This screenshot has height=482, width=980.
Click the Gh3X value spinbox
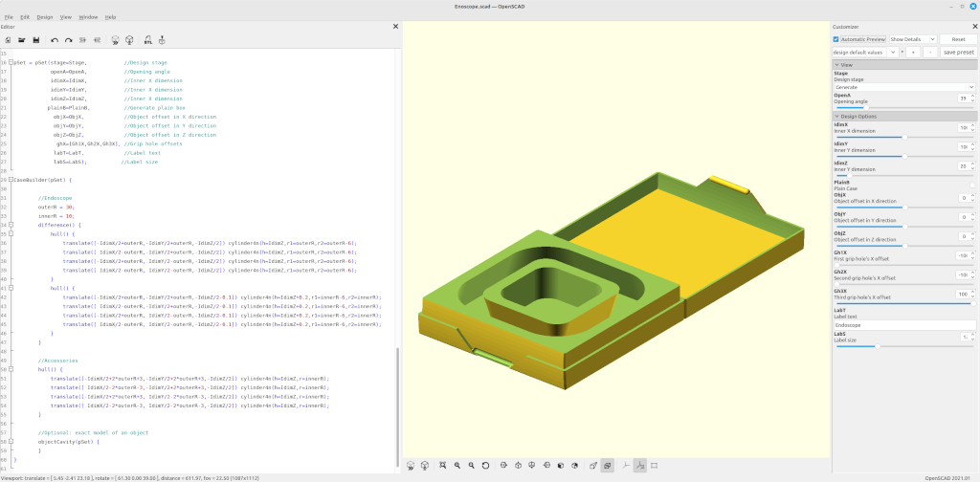point(967,294)
